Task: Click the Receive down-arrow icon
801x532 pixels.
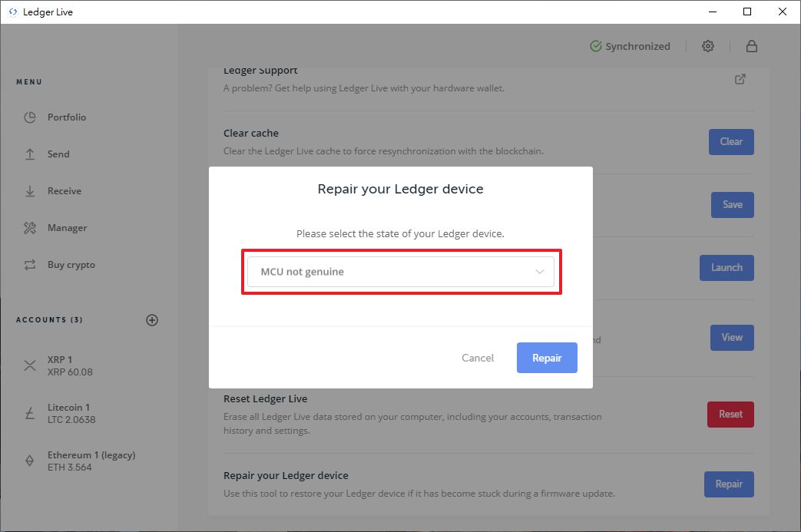Action: click(x=30, y=191)
